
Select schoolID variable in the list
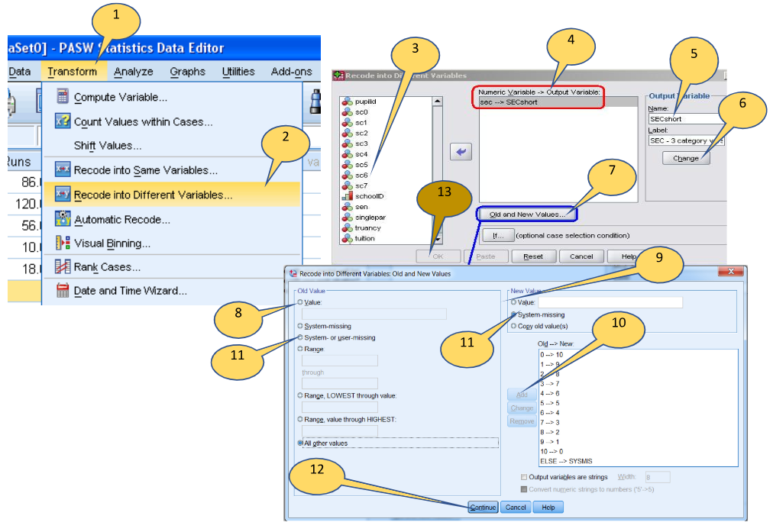pyautogui.click(x=369, y=196)
